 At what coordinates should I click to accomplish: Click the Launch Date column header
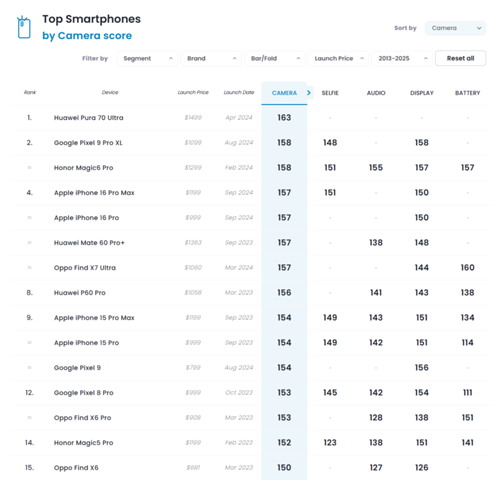[x=239, y=92]
